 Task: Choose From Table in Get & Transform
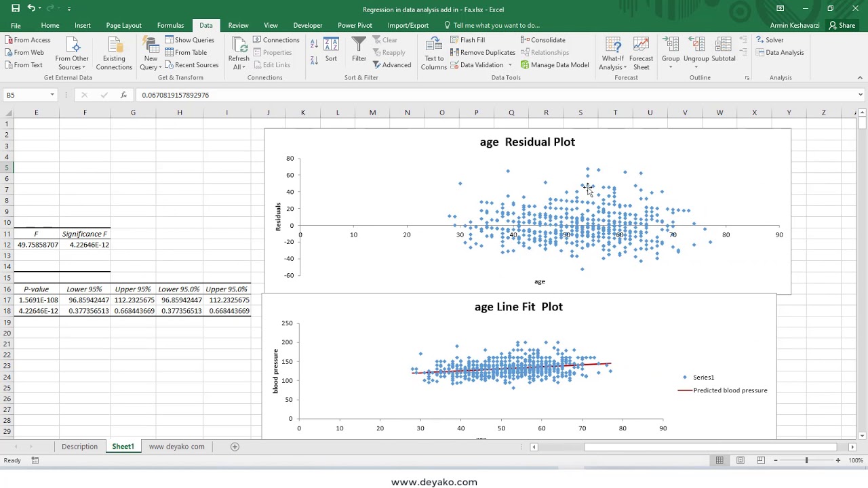(186, 52)
